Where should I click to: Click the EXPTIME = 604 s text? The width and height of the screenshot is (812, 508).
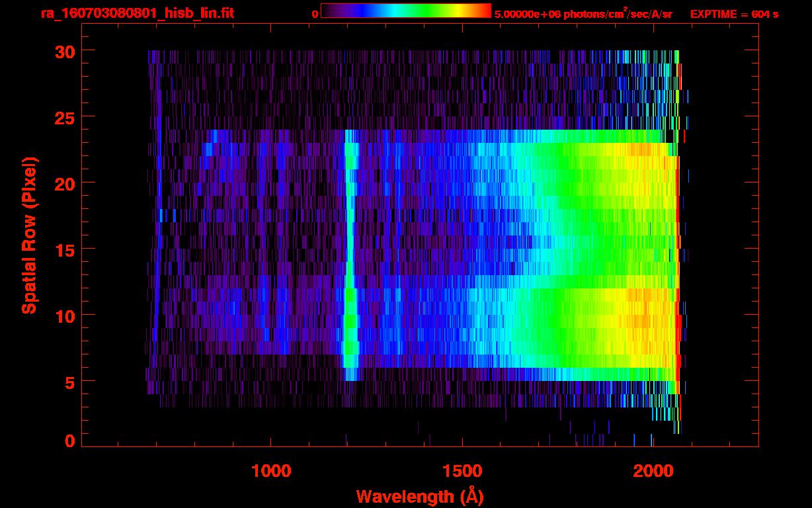[734, 14]
